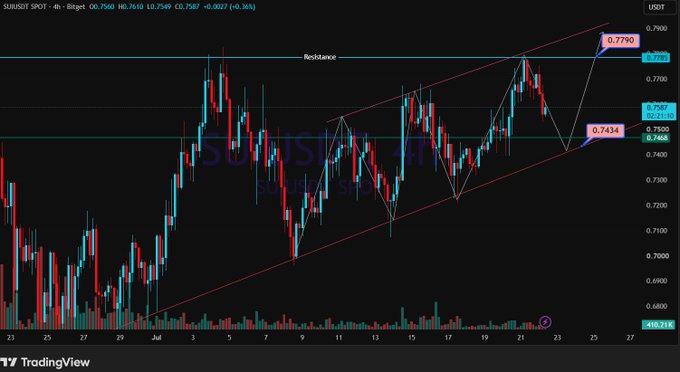The height and width of the screenshot is (372, 680).
Task: Click the countdown timer 02:21:10
Action: (x=660, y=116)
